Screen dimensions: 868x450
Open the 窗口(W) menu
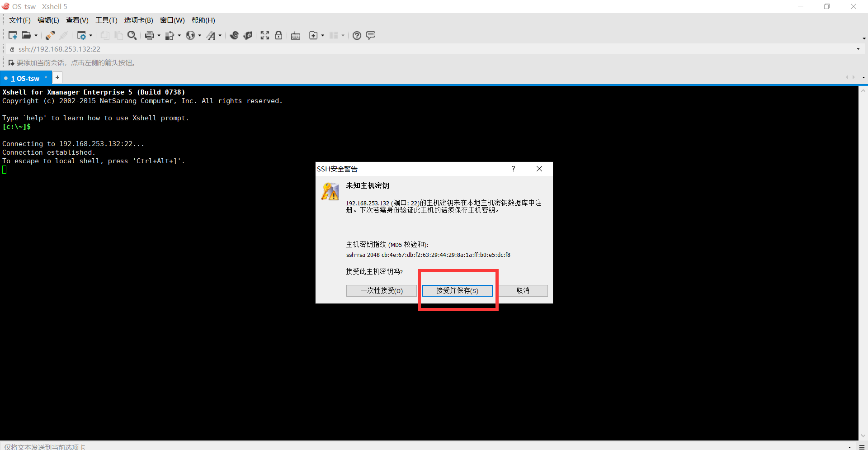tap(172, 20)
